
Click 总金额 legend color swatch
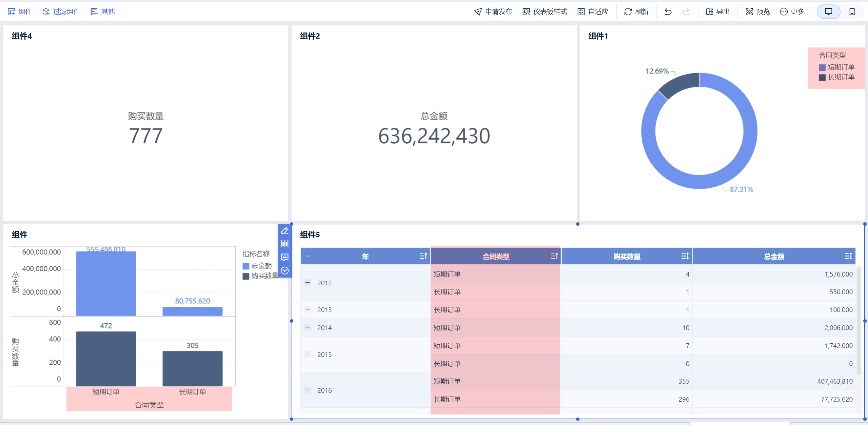(246, 266)
